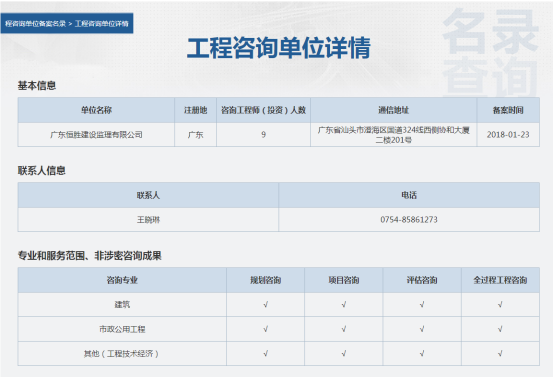Click the 全过程工程咨询 checkmark in 建筑 row

point(500,305)
